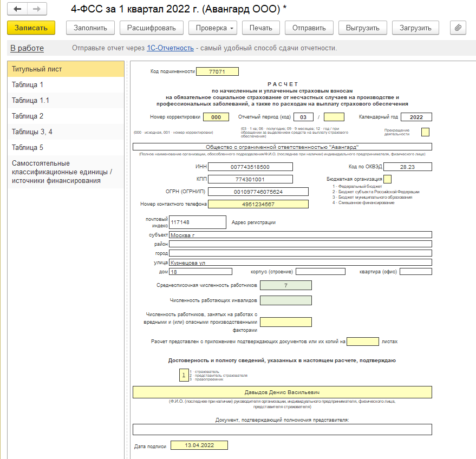Click the empty город field
This screenshot has width=476, height=459.
pos(301,253)
